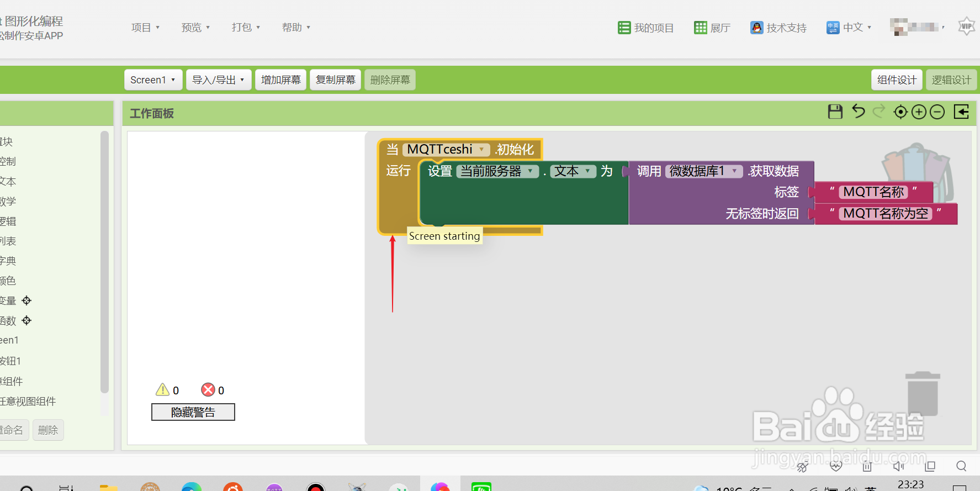Open the MQTTceshi component dropdown in block
The height and width of the screenshot is (491, 980).
point(446,149)
